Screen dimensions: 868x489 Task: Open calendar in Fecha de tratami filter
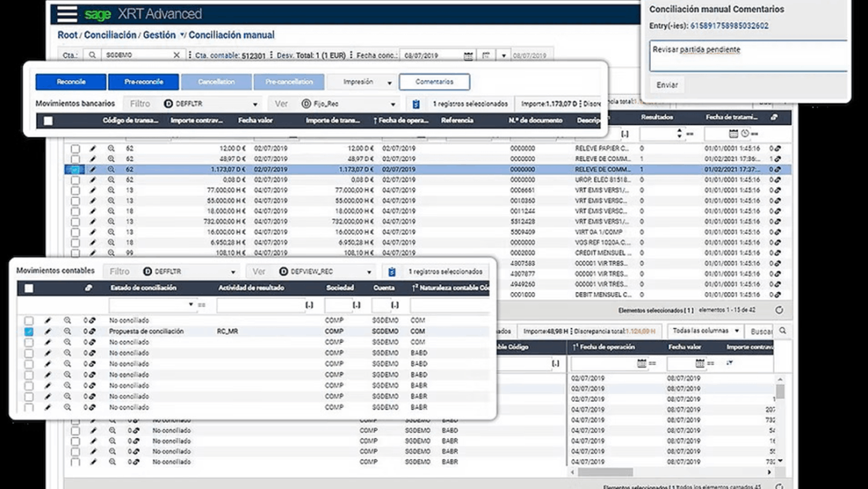(x=733, y=133)
